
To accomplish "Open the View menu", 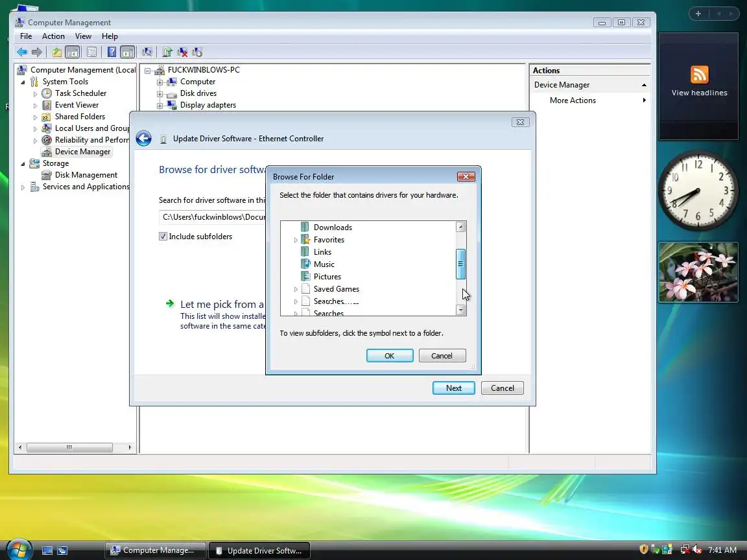I will click(x=83, y=36).
